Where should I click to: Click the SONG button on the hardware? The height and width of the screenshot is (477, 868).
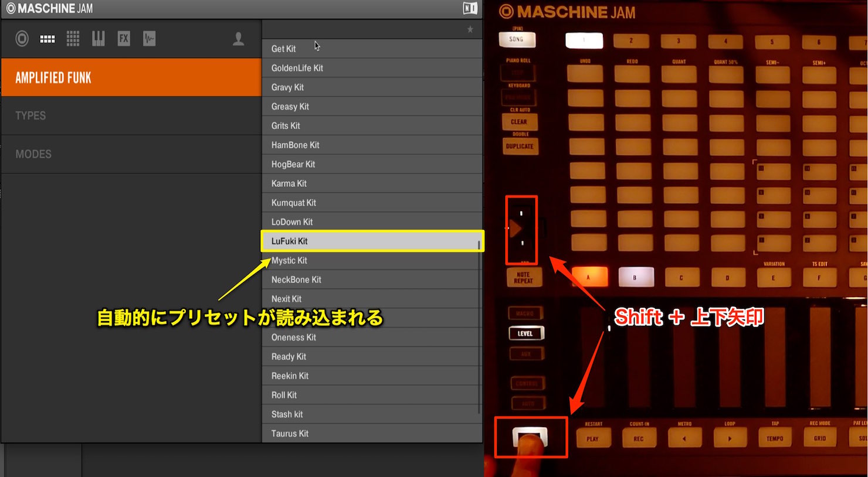pos(517,39)
